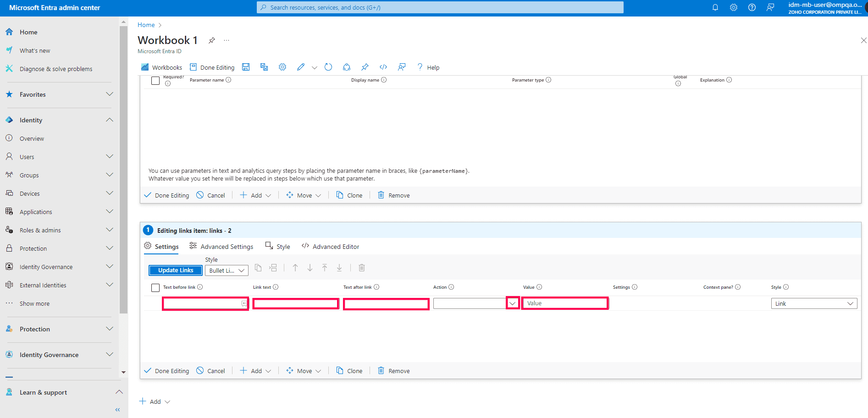Open the Style dropdown showing Link
868x418 pixels.
pos(814,303)
